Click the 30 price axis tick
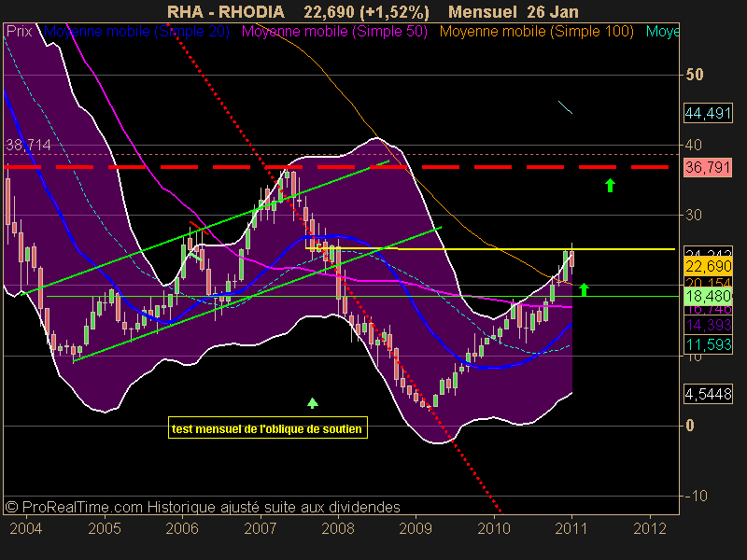 pos(694,216)
